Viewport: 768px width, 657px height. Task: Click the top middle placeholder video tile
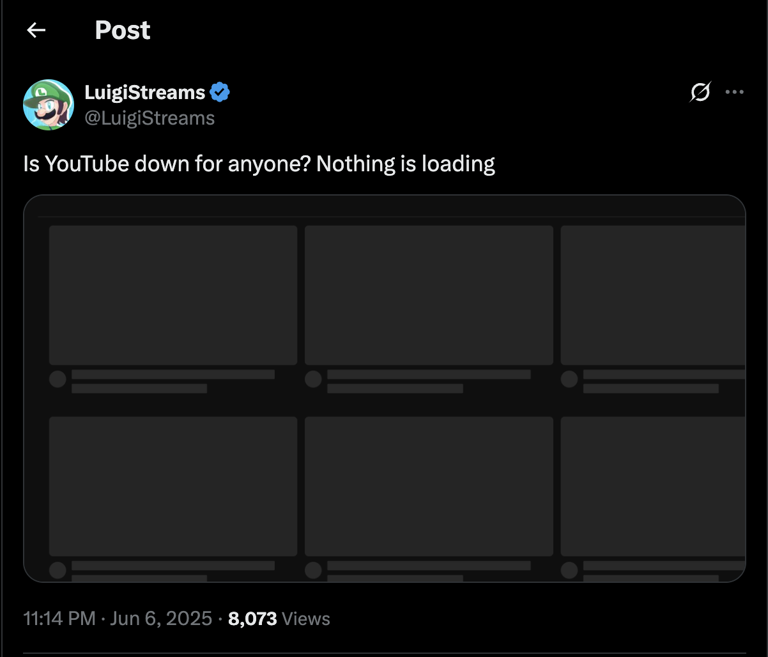429,295
